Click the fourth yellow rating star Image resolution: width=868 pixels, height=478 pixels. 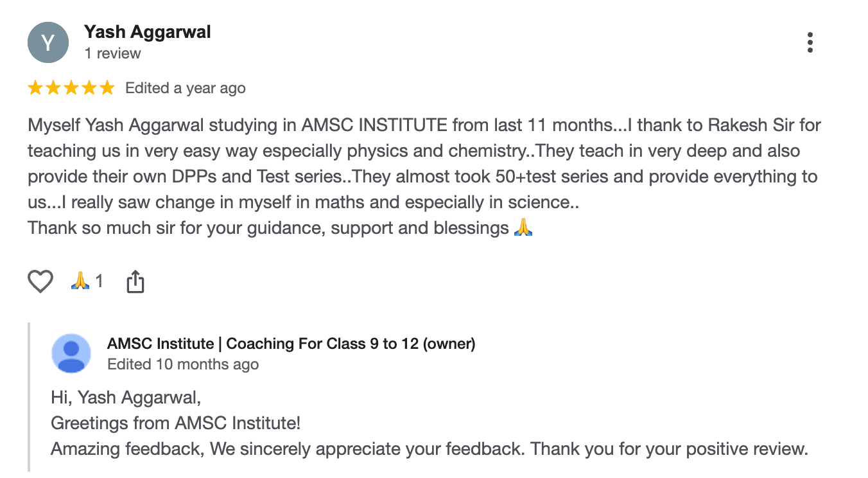pyautogui.click(x=89, y=88)
